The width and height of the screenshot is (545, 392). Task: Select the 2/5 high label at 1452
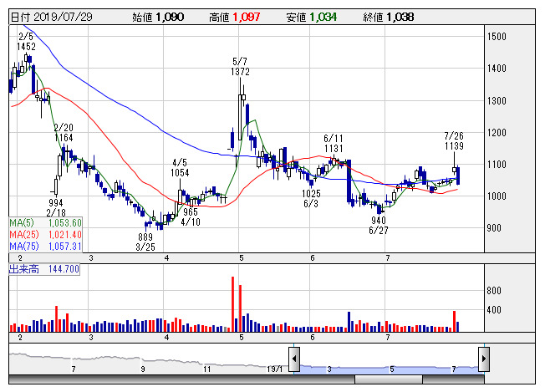[25, 41]
